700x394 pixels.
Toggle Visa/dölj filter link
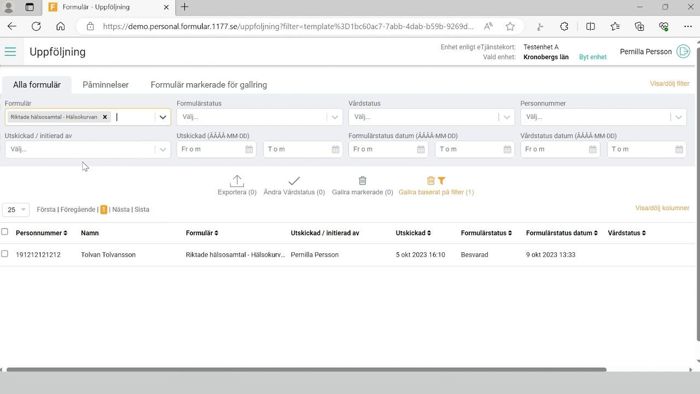[670, 83]
